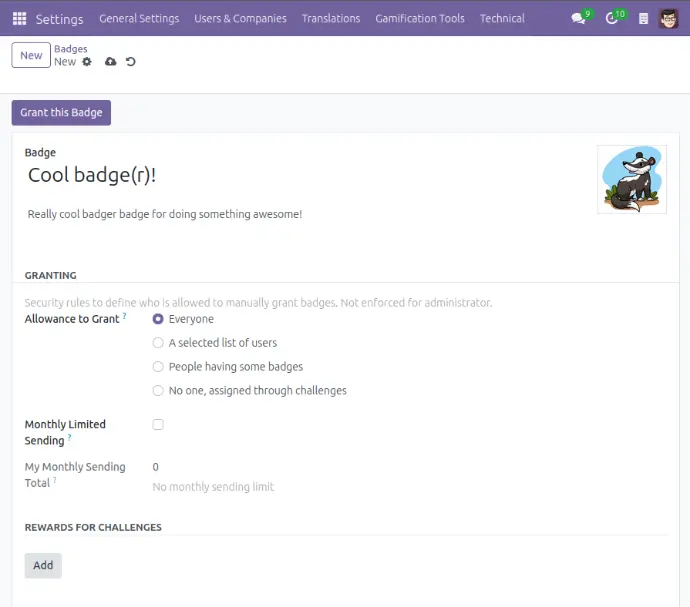Save the record with the cloud icon

click(x=110, y=62)
